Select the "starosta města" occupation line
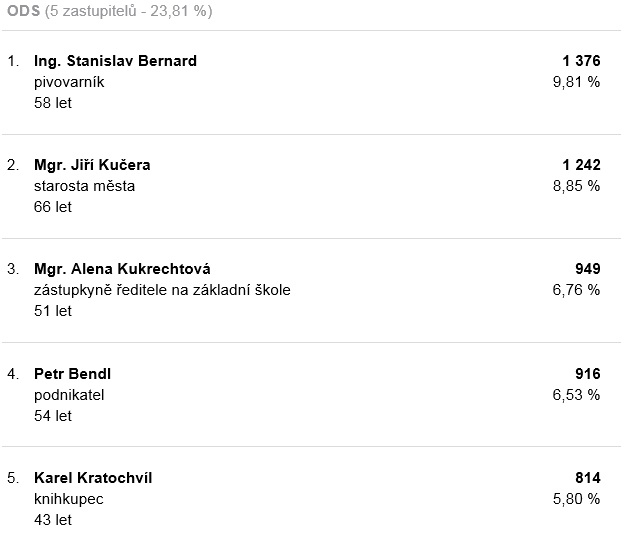626x537 pixels. coord(84,186)
